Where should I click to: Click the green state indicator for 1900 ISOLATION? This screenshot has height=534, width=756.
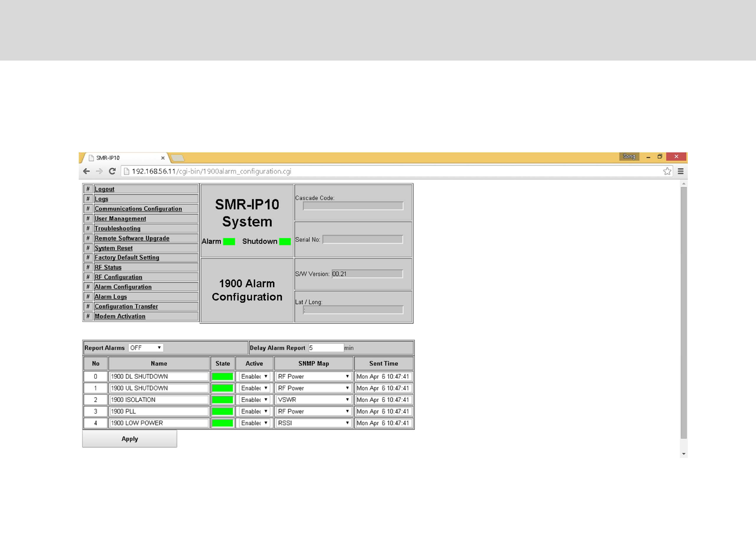222,400
